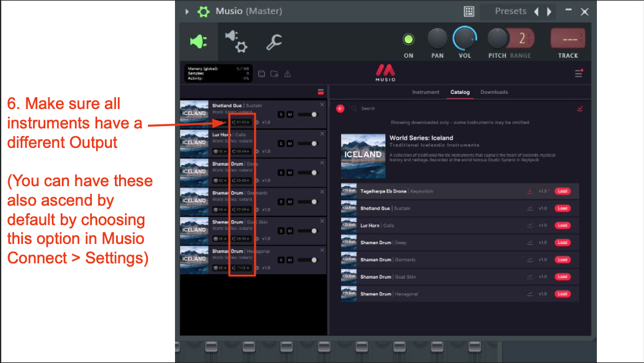Open the Musio hamburger menu with the red dot
This screenshot has height=363, width=644.
579,74
